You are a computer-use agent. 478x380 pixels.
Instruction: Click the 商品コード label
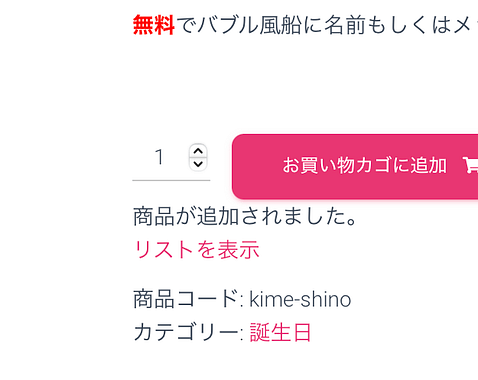[188, 299]
